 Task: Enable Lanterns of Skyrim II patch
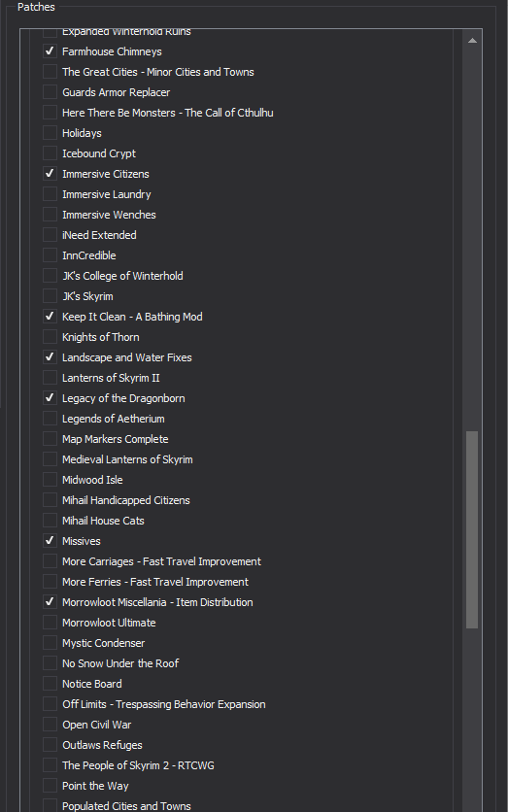(50, 378)
